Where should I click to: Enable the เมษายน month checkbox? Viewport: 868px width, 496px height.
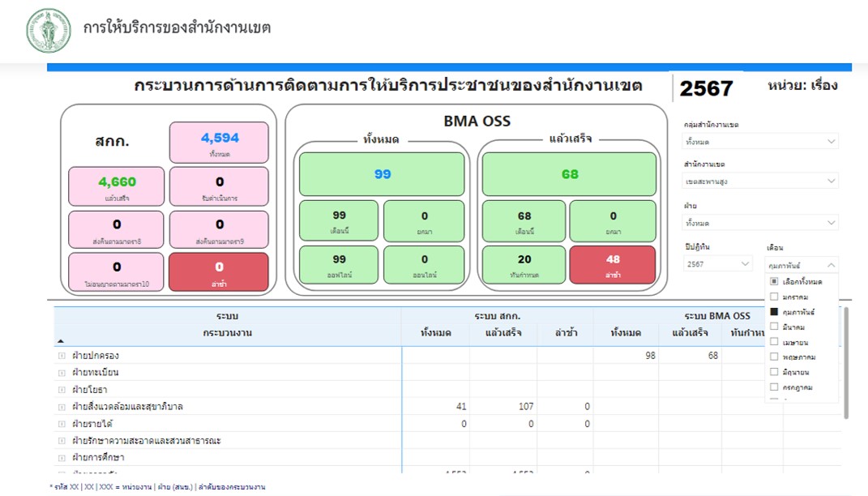click(x=774, y=341)
